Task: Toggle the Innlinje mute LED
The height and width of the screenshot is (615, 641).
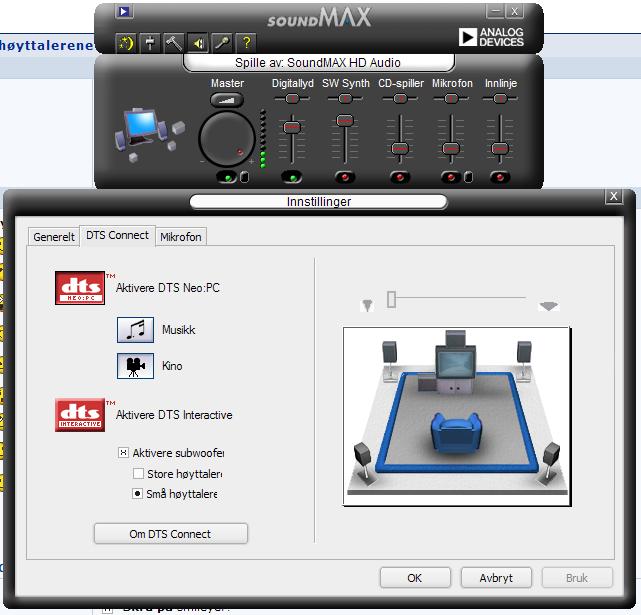Action: pyautogui.click(x=500, y=177)
